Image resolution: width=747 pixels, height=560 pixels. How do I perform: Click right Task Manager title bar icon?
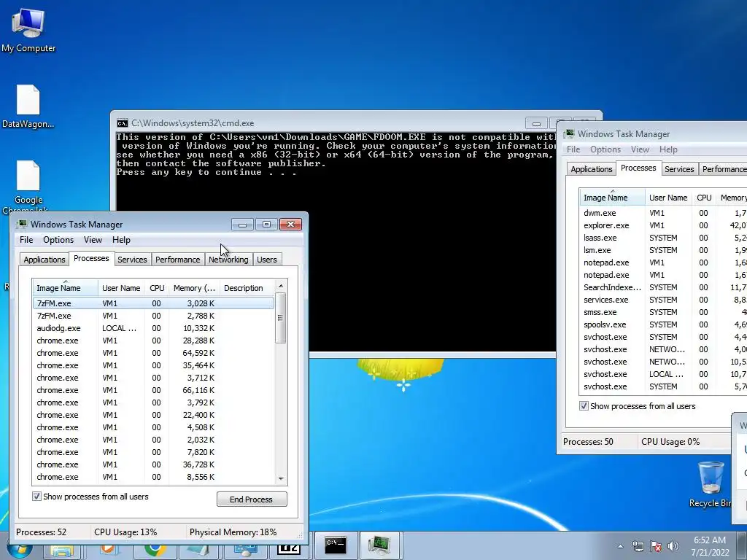point(569,134)
